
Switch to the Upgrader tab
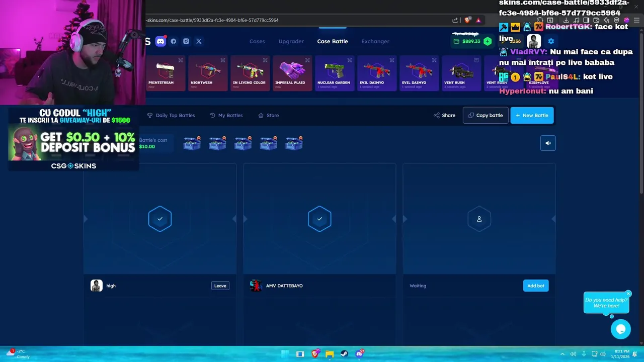(291, 41)
